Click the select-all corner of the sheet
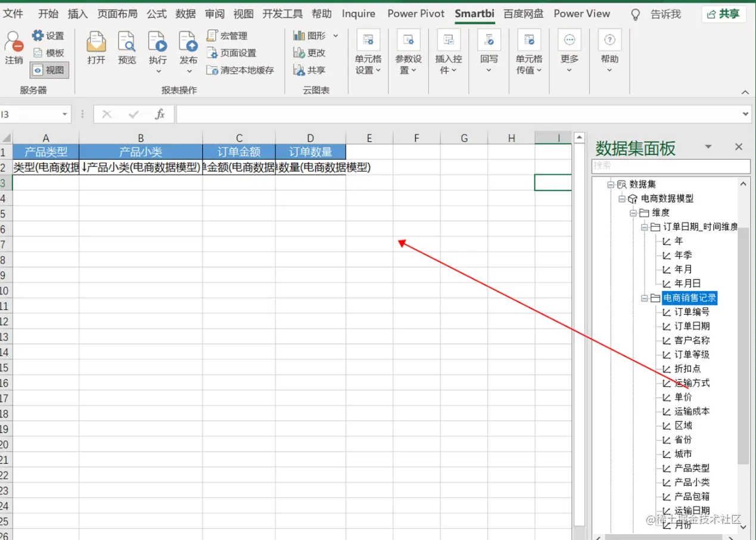 pyautogui.click(x=6, y=138)
